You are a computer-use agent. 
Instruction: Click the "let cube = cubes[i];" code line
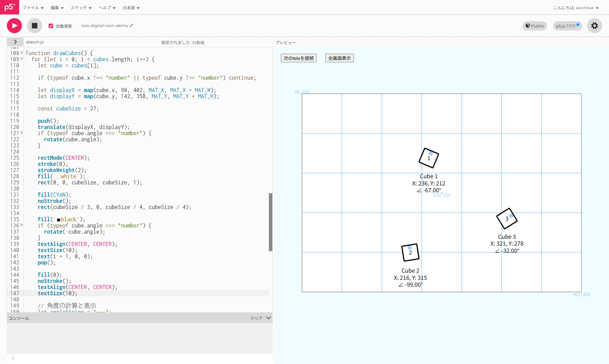pyautogui.click(x=68, y=65)
